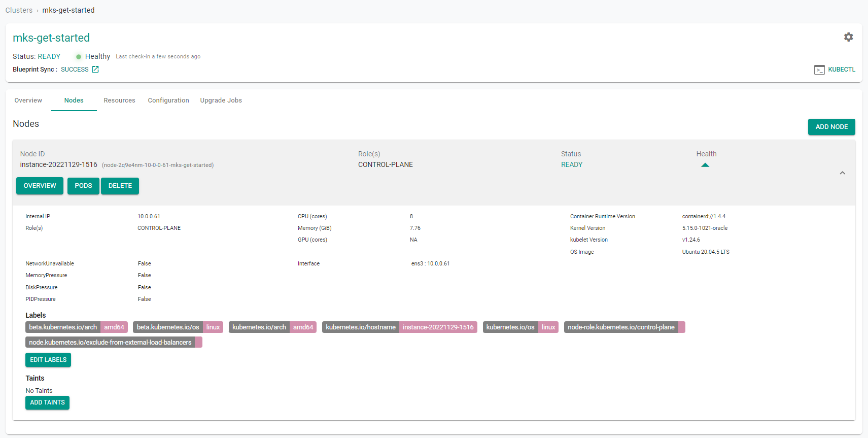Click the kubernetes.io/os linux label chip
Screen dimensions: 868x438
[x=520, y=327]
